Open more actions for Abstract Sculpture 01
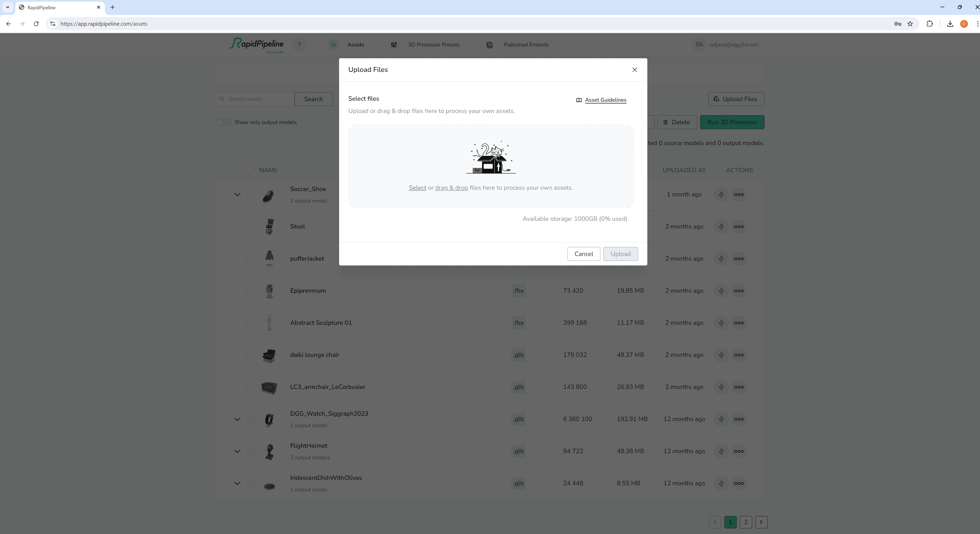This screenshot has width=980, height=534. (x=739, y=322)
